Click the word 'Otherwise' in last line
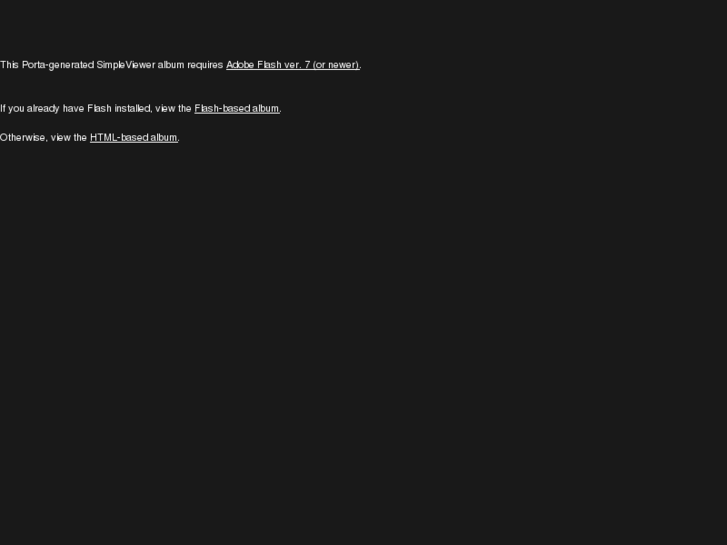The height and width of the screenshot is (545, 727). click(24, 138)
